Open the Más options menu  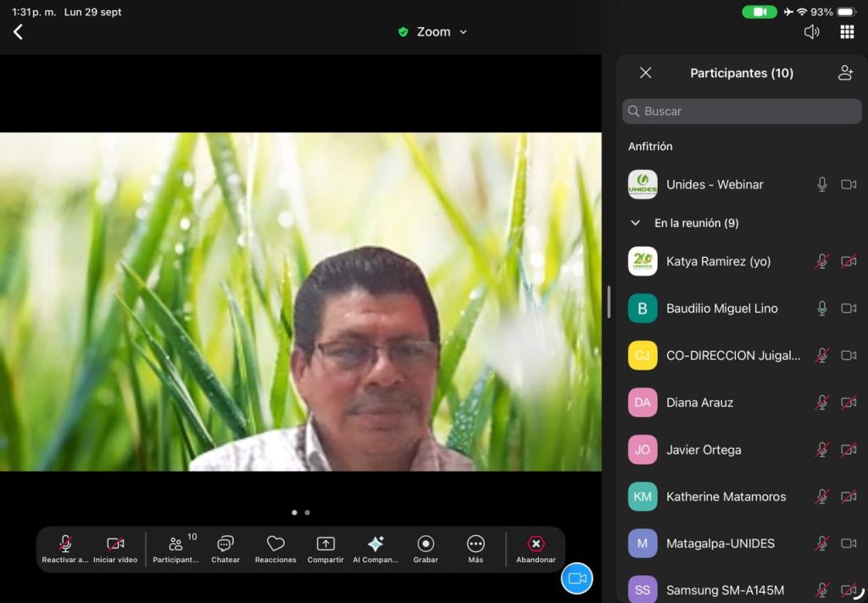pos(476,544)
